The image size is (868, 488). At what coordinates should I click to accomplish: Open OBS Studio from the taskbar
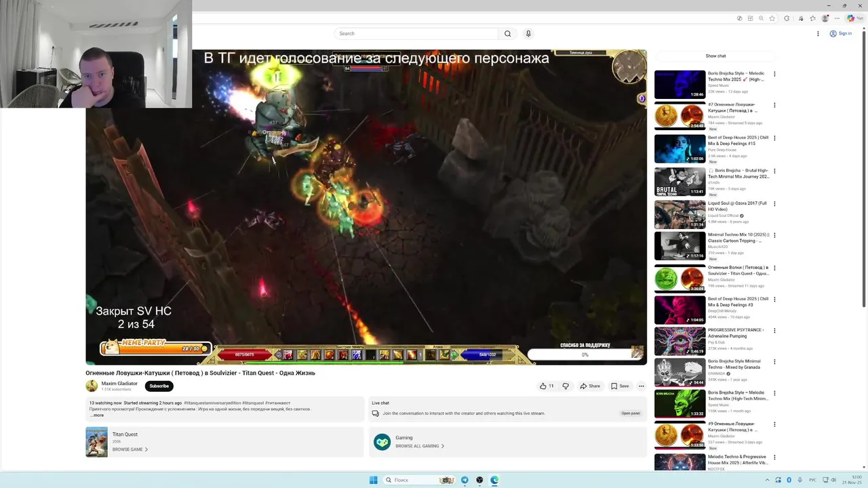click(x=479, y=480)
